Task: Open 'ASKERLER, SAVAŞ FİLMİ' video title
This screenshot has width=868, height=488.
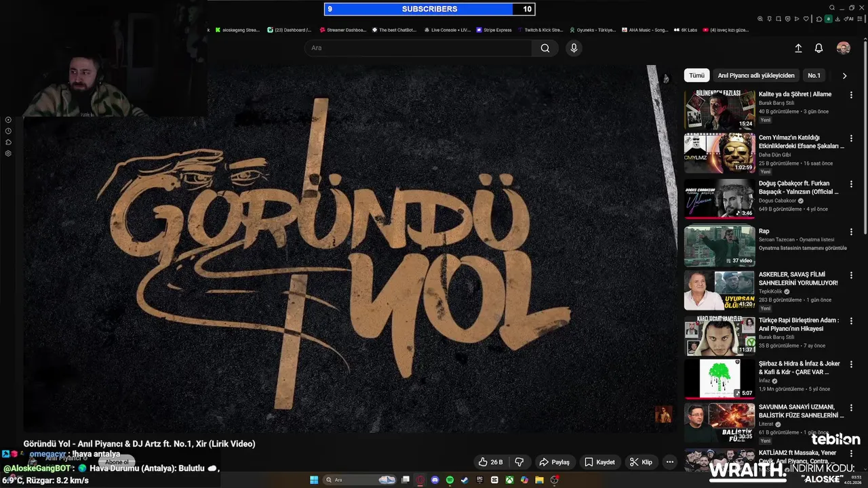Action: (x=798, y=279)
